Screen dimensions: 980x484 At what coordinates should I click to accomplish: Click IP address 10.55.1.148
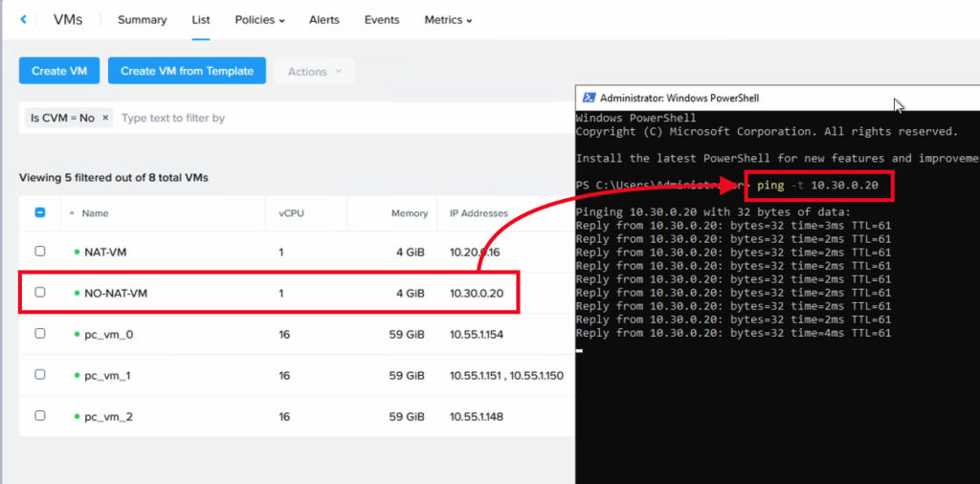coord(477,416)
